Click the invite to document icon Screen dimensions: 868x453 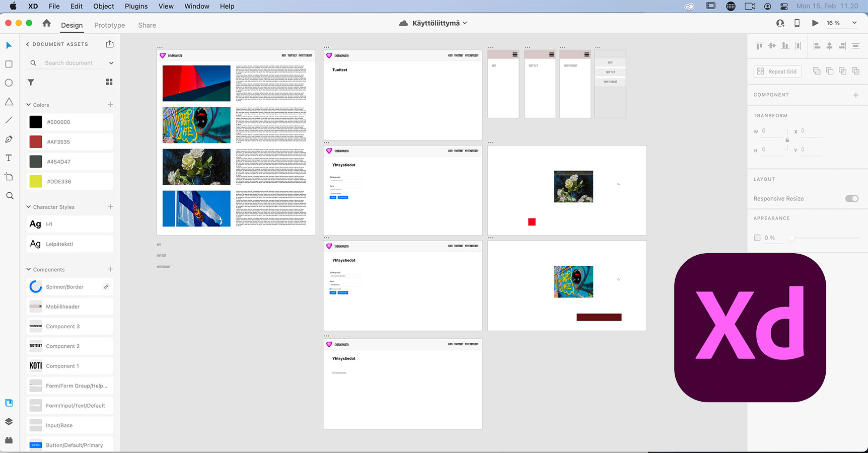tap(780, 23)
